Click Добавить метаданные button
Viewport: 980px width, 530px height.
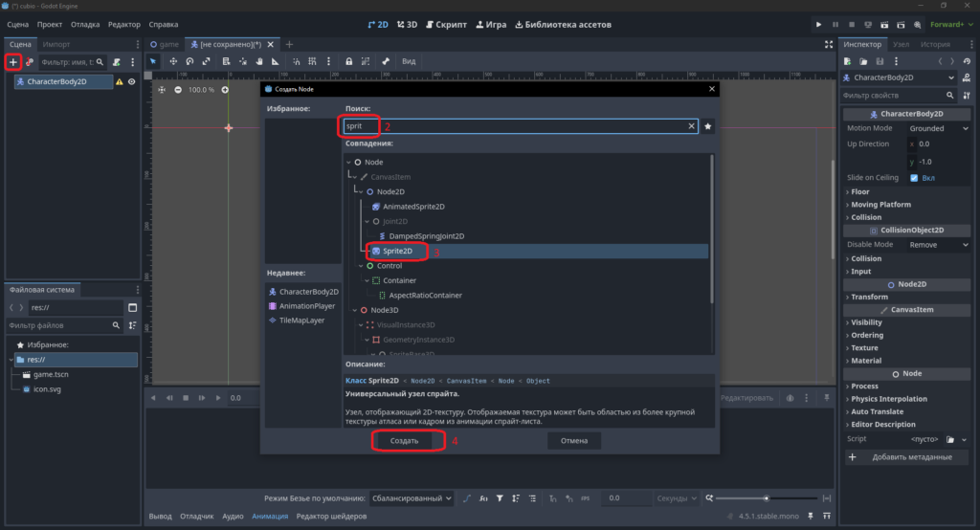pos(906,457)
